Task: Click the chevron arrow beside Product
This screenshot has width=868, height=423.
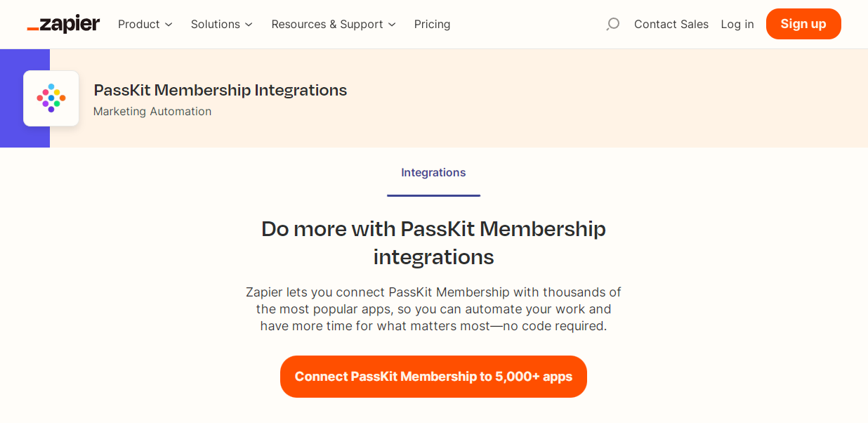Action: [x=169, y=25]
